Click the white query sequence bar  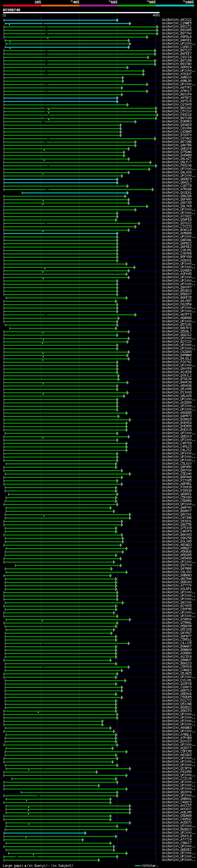pyautogui.click(x=81, y=13)
